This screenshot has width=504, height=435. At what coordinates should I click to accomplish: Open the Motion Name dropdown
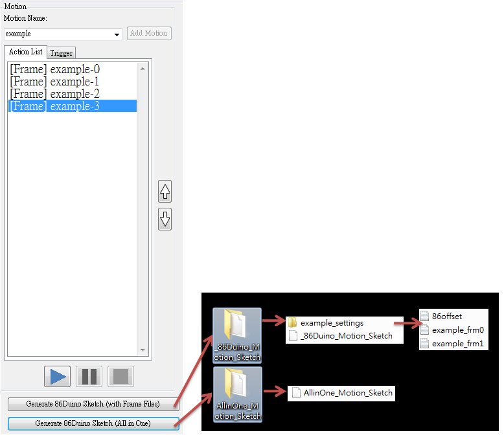[x=117, y=34]
